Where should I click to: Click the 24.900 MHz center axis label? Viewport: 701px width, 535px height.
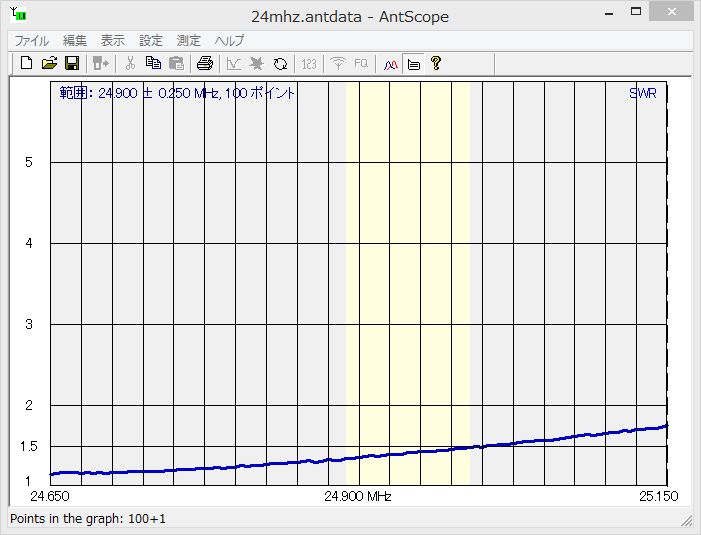point(358,496)
